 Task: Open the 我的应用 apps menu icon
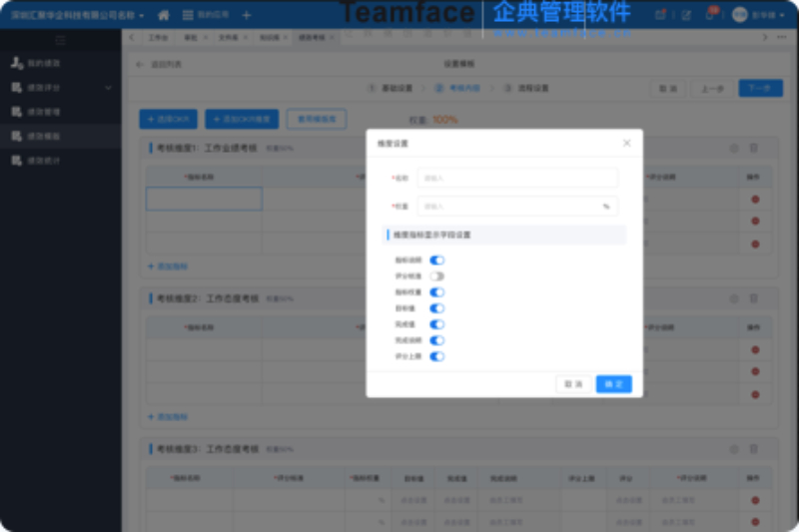pyautogui.click(x=188, y=15)
